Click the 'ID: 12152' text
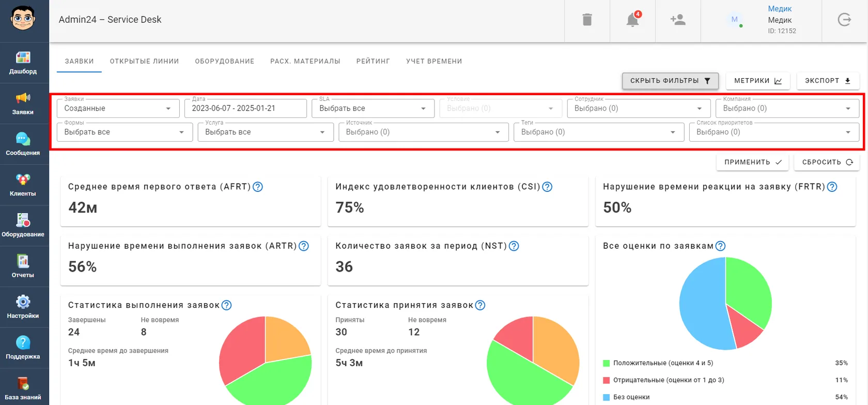The image size is (868, 405). pos(782,31)
